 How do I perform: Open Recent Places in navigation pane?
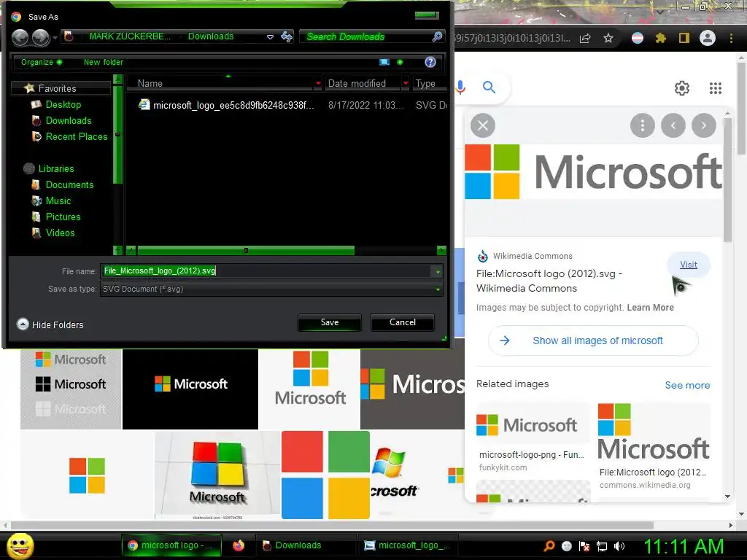pos(77,136)
